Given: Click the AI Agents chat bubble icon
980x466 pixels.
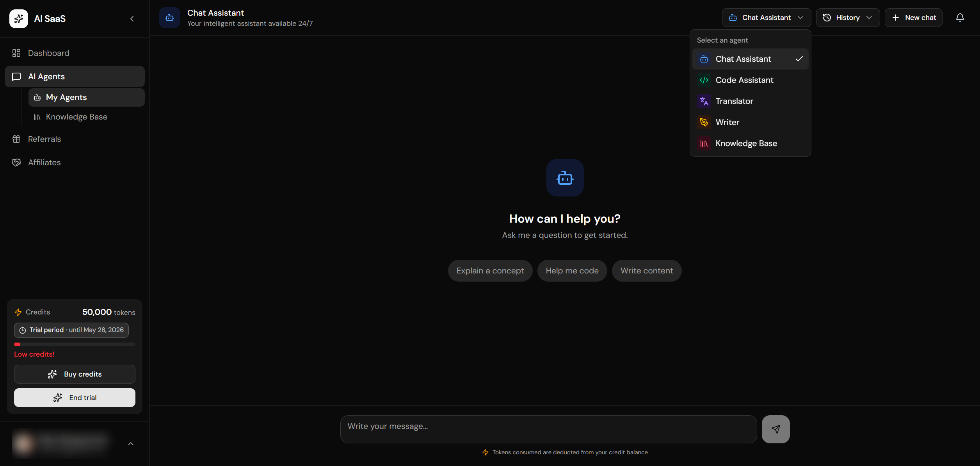Looking at the screenshot, I should pos(16,77).
